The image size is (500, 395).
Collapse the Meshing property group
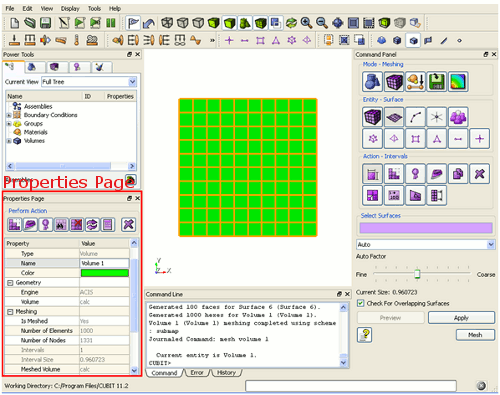pyautogui.click(x=10, y=312)
